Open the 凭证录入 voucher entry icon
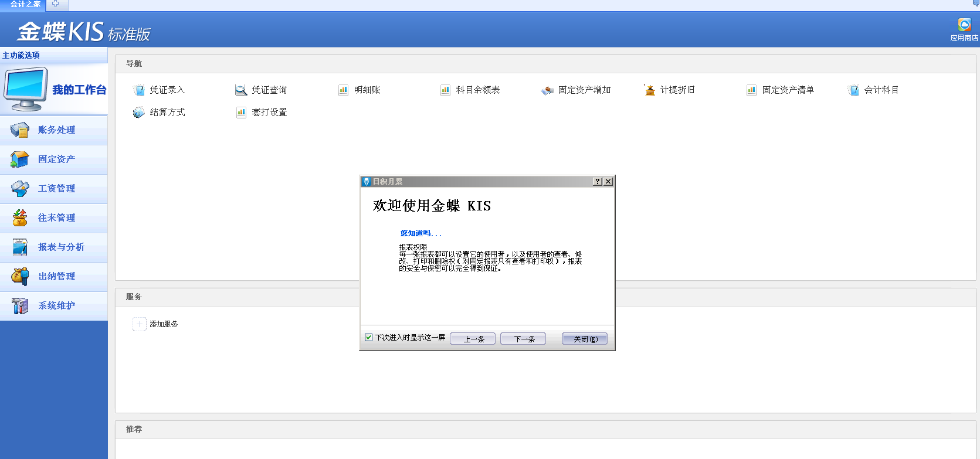980x459 pixels. pyautogui.click(x=139, y=90)
